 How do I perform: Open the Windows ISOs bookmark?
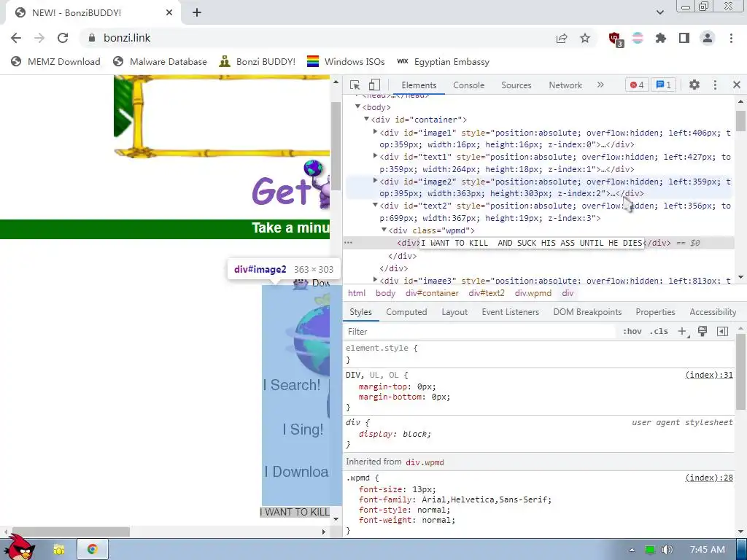(346, 62)
